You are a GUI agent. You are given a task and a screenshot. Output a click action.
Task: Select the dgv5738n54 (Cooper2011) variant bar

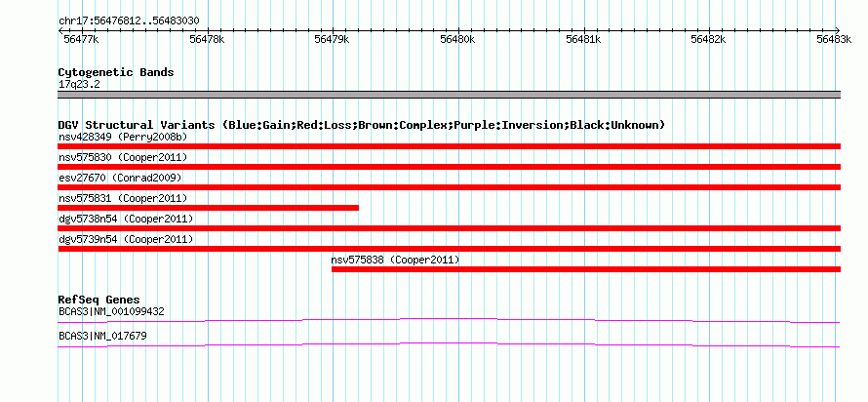(x=449, y=228)
